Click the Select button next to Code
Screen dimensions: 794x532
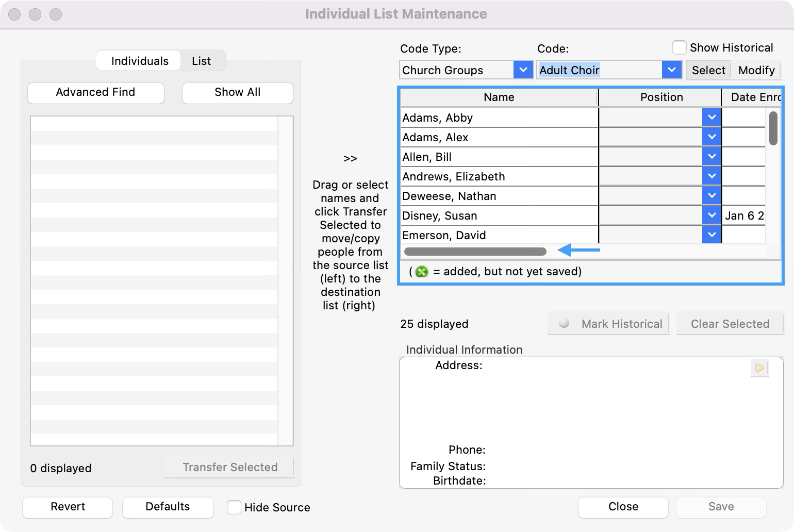pos(708,70)
